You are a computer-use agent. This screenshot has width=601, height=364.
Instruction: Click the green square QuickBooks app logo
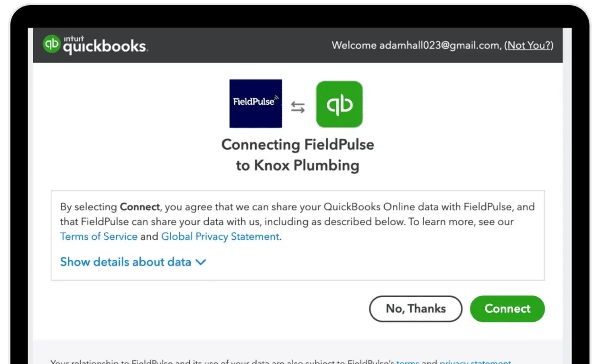(339, 104)
